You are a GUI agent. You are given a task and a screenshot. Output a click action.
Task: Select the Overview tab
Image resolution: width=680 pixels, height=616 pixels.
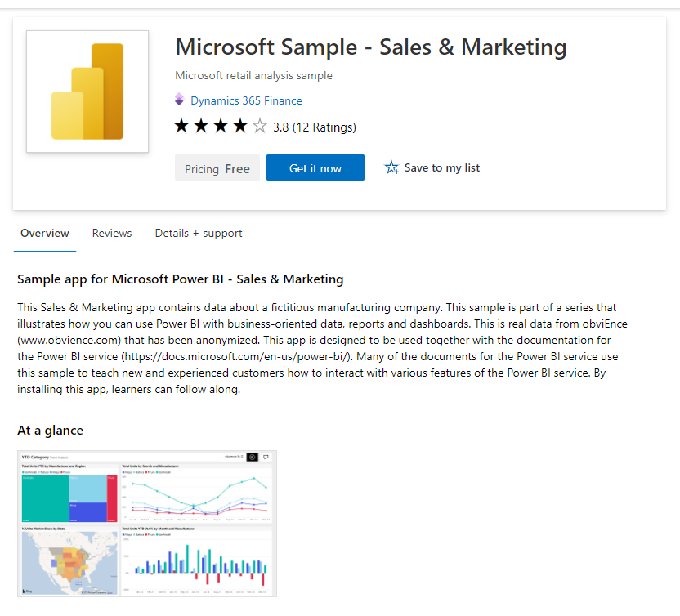[x=44, y=233]
